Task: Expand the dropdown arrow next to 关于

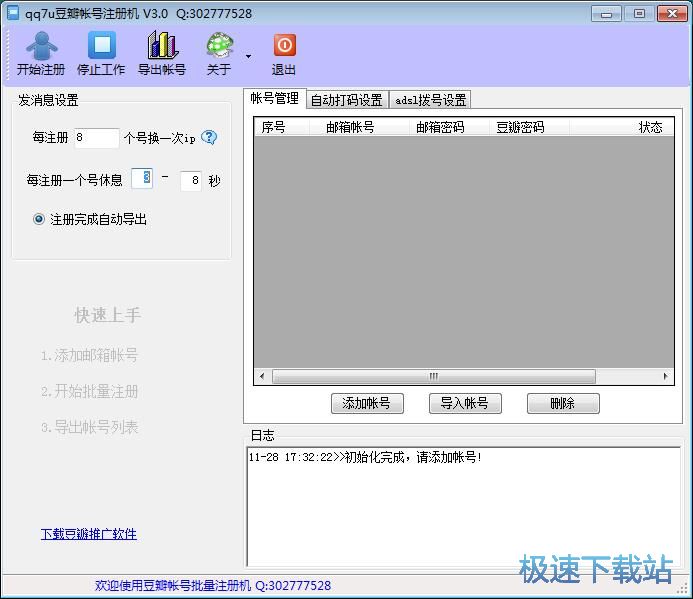Action: [248, 56]
